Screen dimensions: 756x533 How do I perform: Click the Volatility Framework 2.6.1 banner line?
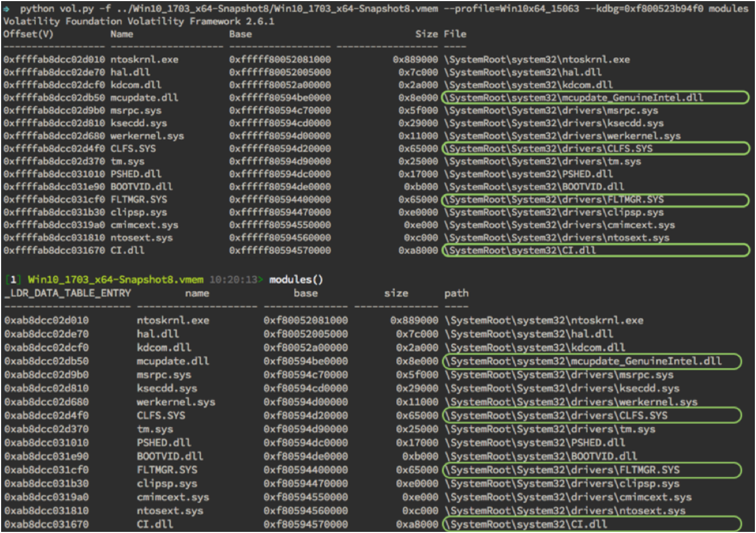point(139,21)
